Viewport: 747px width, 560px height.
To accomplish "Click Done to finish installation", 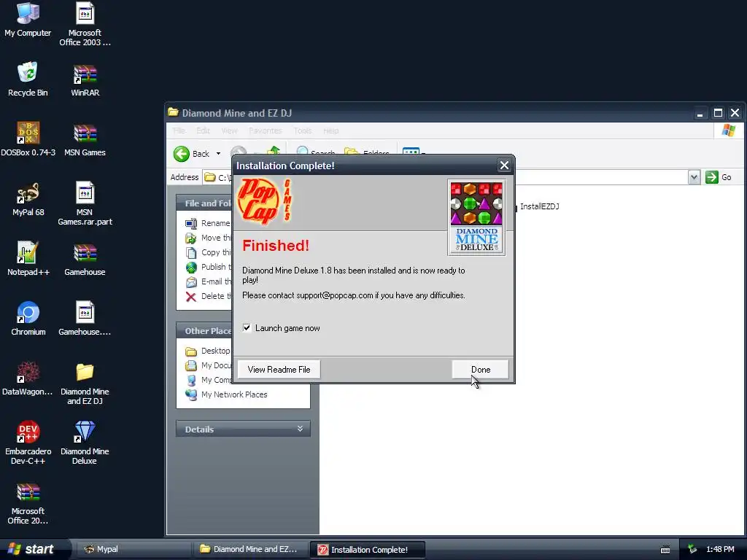I will point(480,370).
